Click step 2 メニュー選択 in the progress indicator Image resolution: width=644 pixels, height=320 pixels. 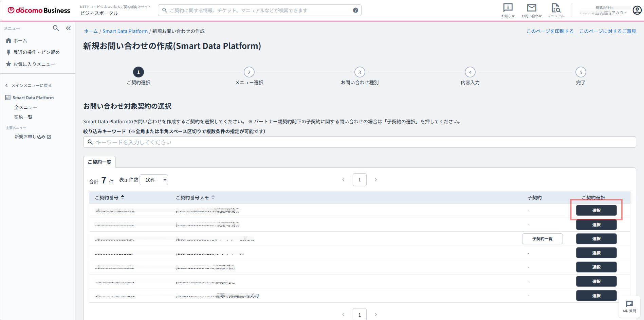pyautogui.click(x=249, y=76)
